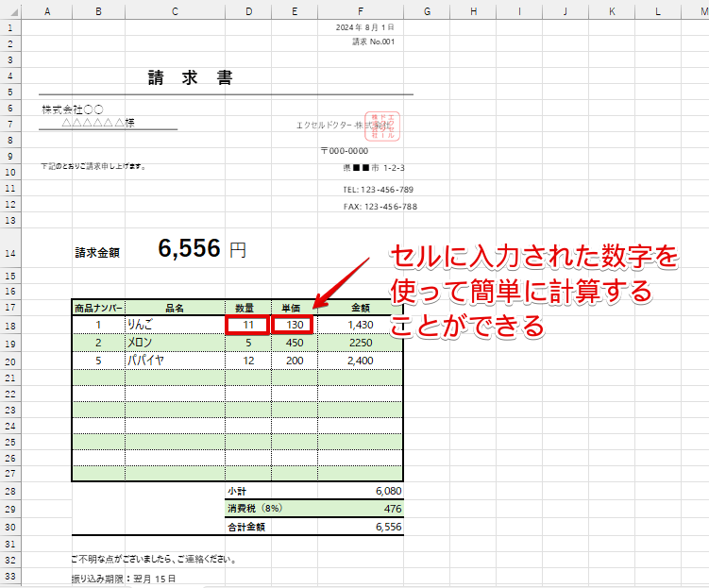The image size is (709, 588).
Task: Click the Select All corner of the sheet
Action: coord(9,11)
